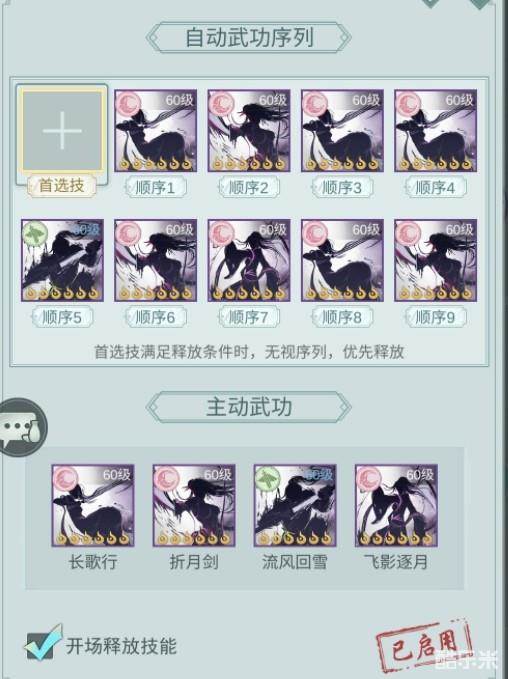The height and width of the screenshot is (679, 508).
Task: Add a skill to the 首选技 slot
Action: coord(62,130)
